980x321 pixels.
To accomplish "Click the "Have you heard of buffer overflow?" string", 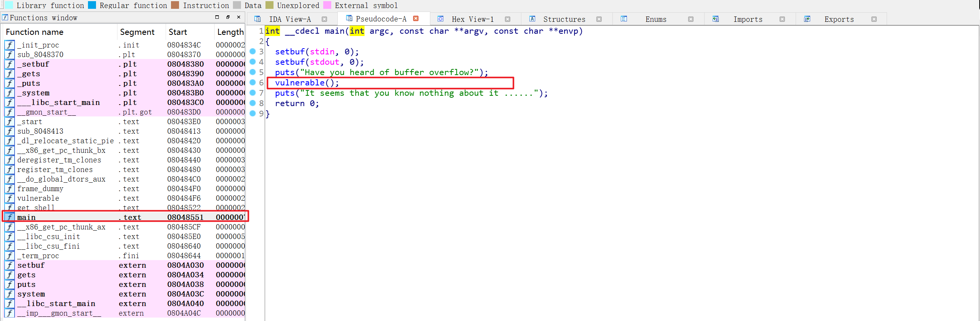I will click(x=389, y=72).
